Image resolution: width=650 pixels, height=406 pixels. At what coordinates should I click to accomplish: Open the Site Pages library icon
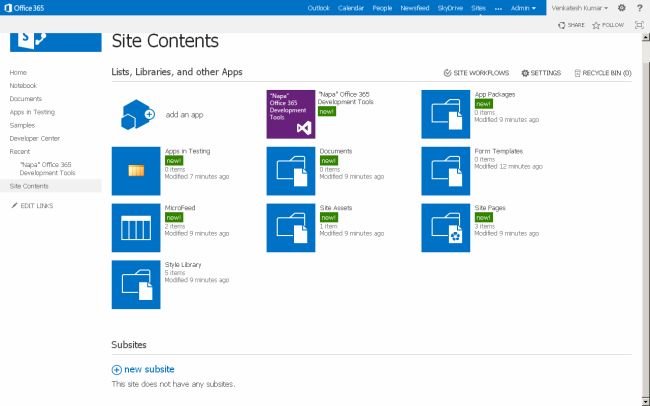pos(445,228)
